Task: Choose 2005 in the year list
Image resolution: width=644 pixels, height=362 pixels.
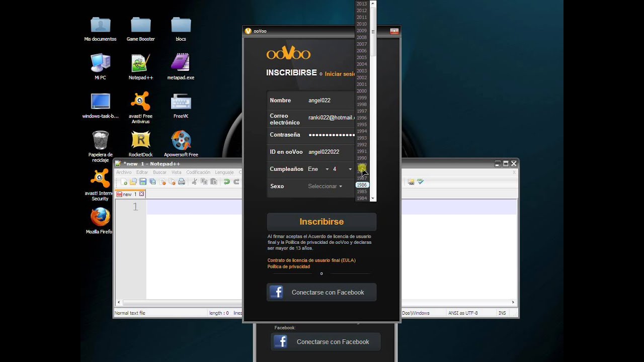Action: (x=362, y=57)
